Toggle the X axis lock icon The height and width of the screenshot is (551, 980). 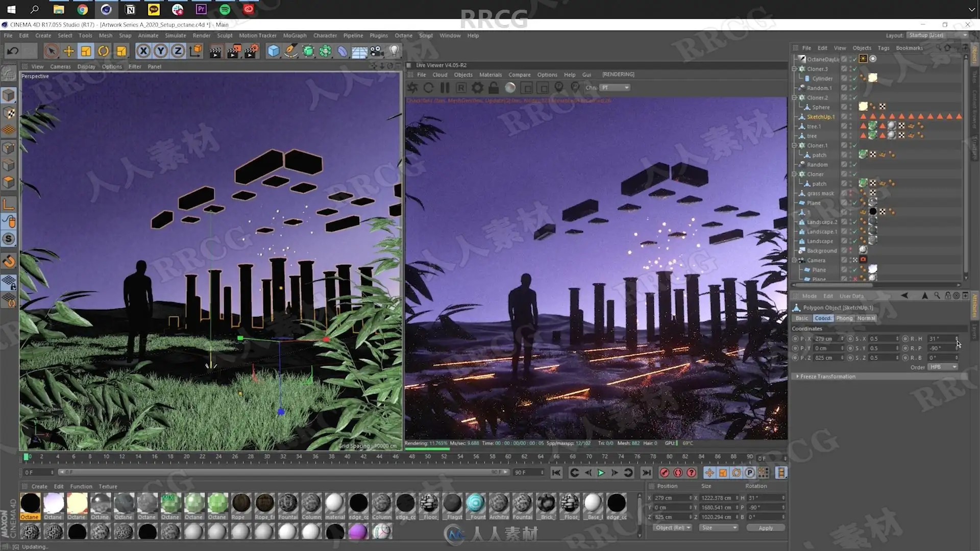coord(143,51)
